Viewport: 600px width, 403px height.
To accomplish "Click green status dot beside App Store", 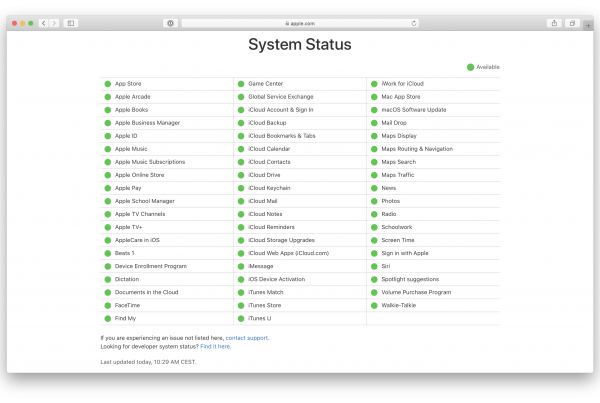I will coord(108,84).
